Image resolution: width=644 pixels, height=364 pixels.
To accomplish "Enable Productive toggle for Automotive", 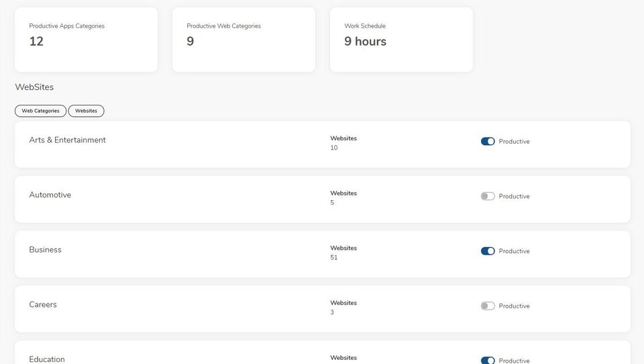I will coord(488,196).
